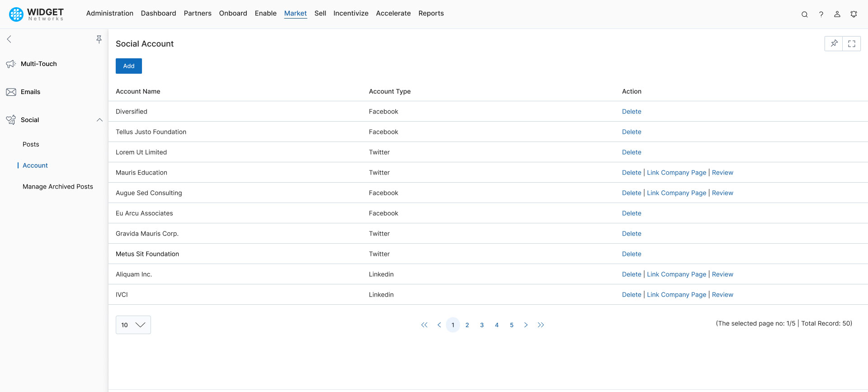Link Company Page for Augue Sed Consulting
The image size is (868, 392).
[x=677, y=193]
